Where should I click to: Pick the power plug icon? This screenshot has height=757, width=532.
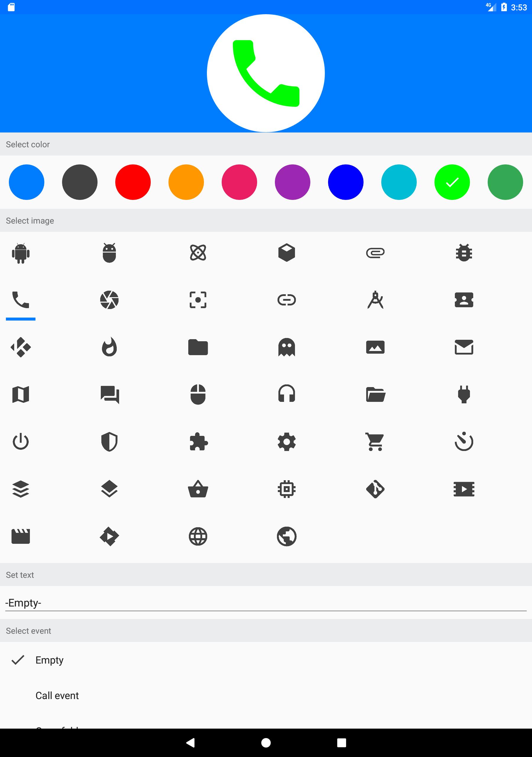click(464, 394)
